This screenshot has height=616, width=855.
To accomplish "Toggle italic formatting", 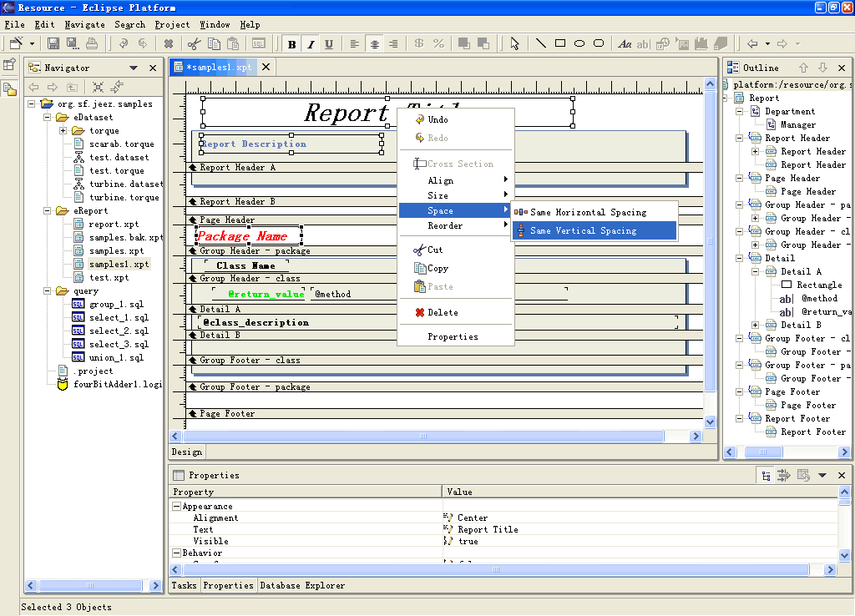I will (311, 44).
